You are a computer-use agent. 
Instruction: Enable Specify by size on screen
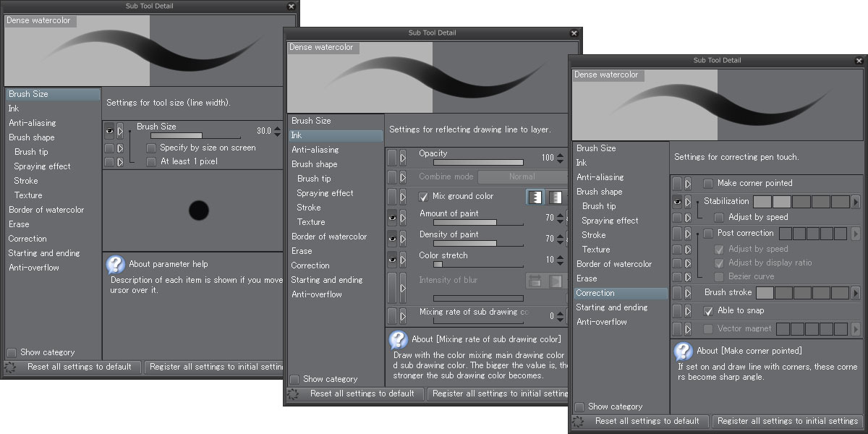(151, 148)
